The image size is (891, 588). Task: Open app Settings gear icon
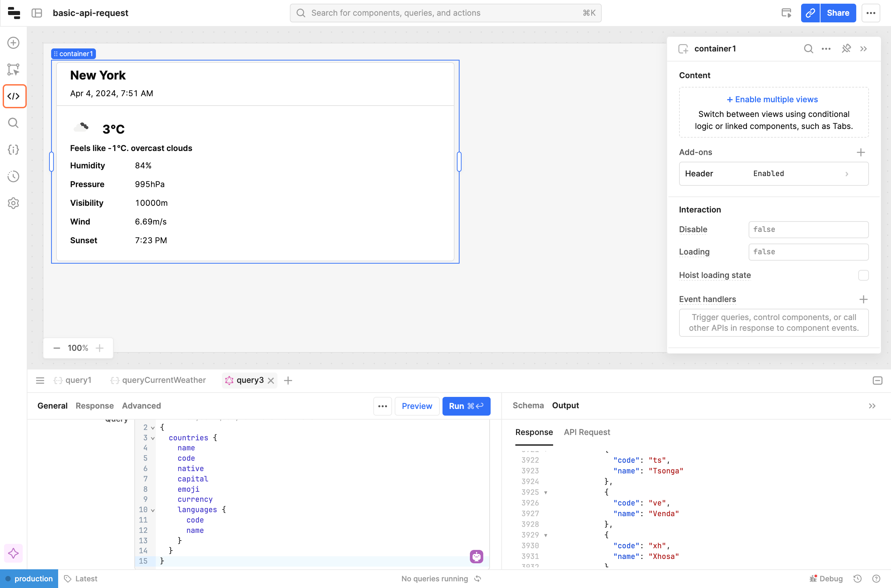[13, 203]
